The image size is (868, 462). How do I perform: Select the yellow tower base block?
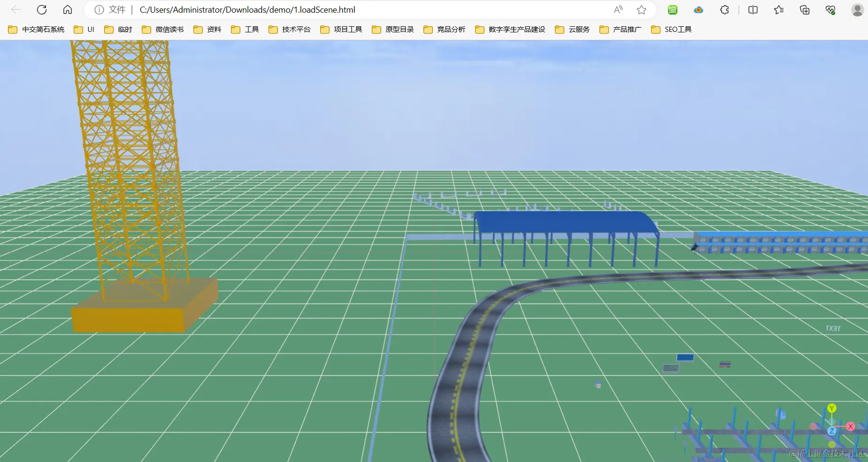(x=145, y=306)
